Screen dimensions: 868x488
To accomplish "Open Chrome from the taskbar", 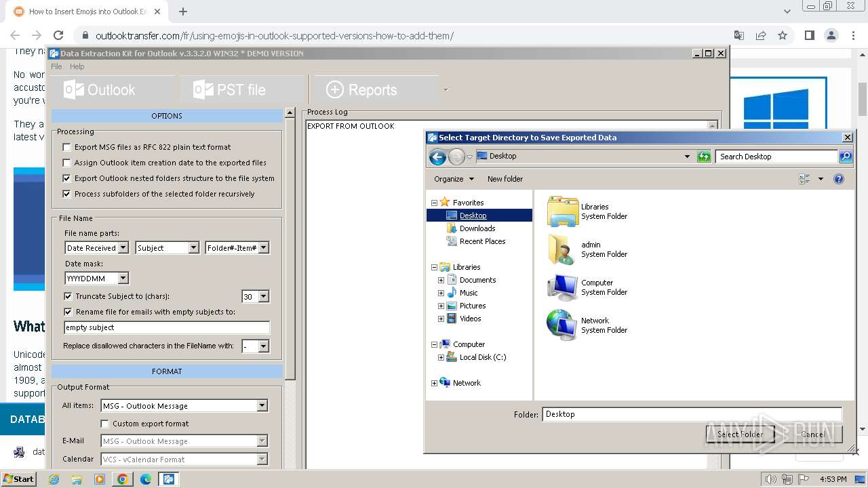I will (x=123, y=479).
